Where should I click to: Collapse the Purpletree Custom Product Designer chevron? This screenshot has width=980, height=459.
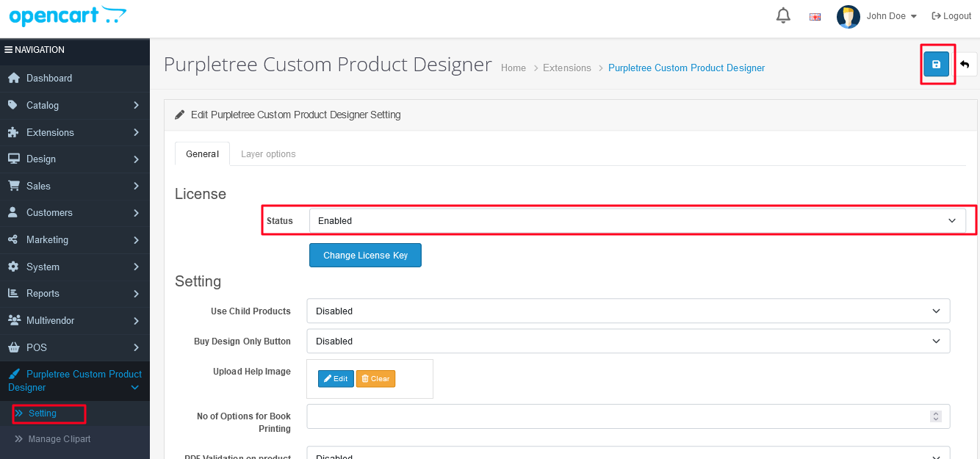(x=135, y=388)
